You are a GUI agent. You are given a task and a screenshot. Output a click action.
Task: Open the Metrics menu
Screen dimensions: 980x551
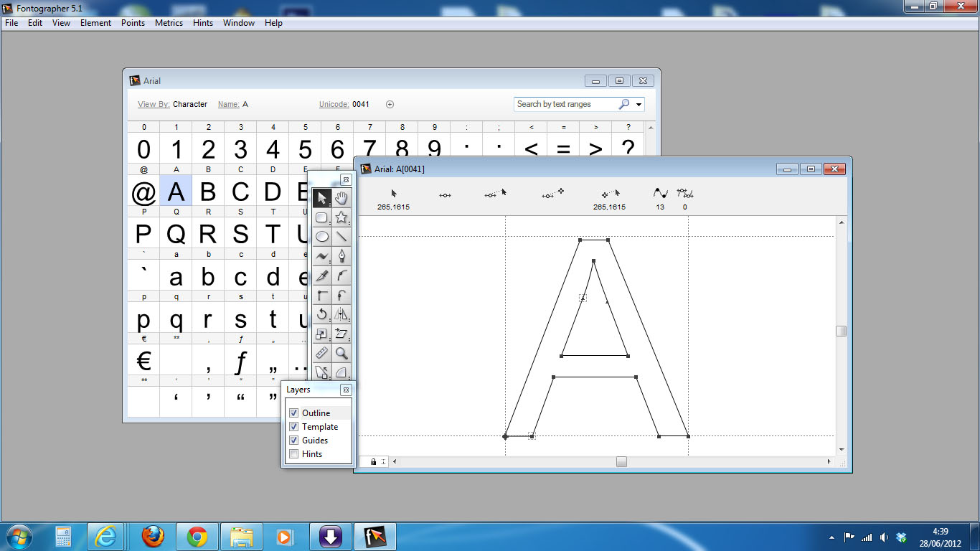[x=169, y=22]
